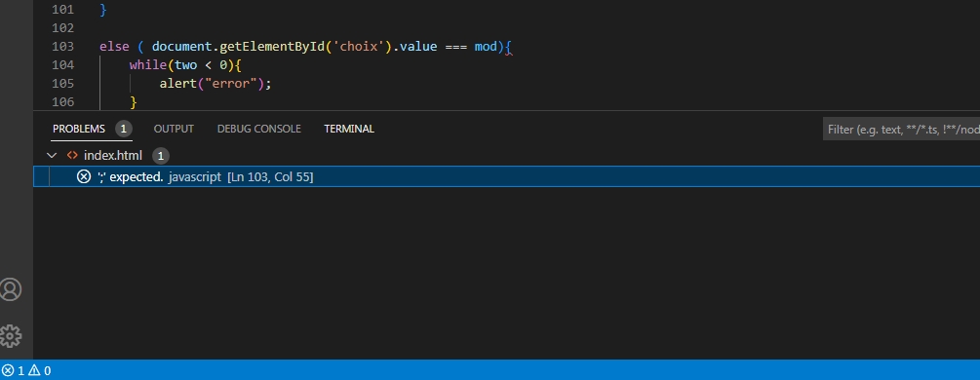Collapse the index.html problems group
980x380 pixels.
(52, 155)
